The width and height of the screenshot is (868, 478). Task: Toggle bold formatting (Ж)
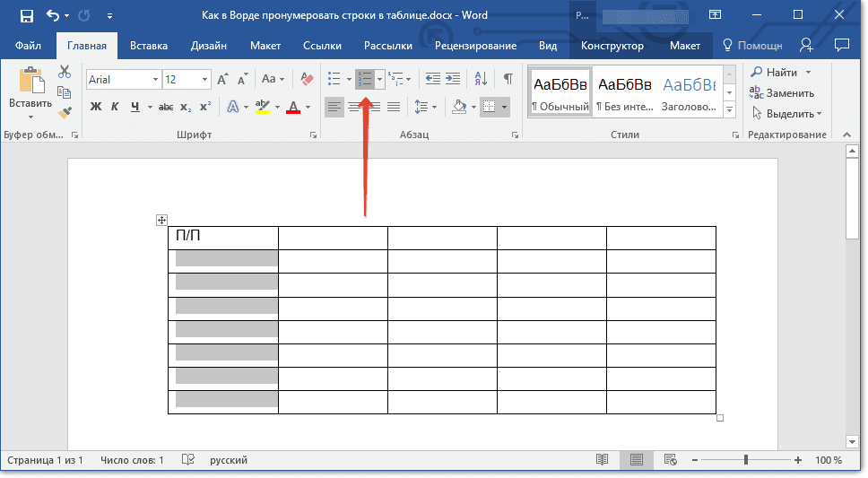96,107
